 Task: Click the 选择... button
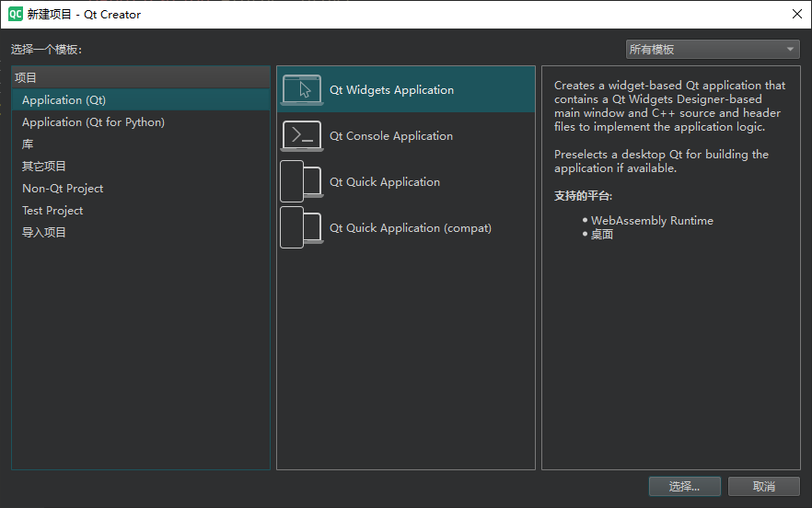coord(684,486)
